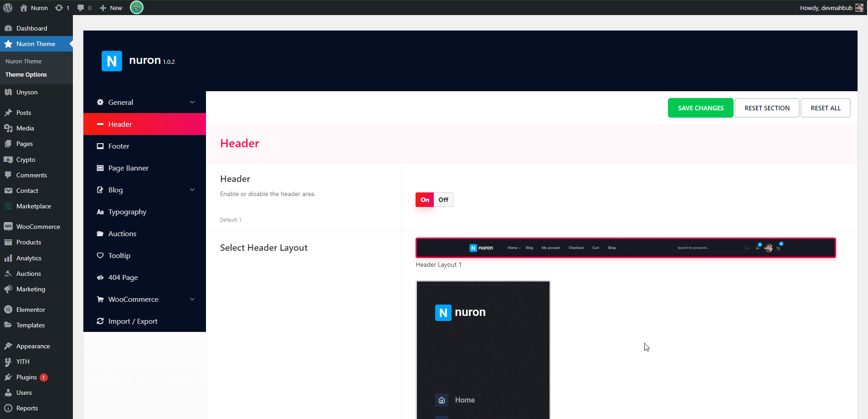Click the Dashboard gauge icon

click(8, 28)
